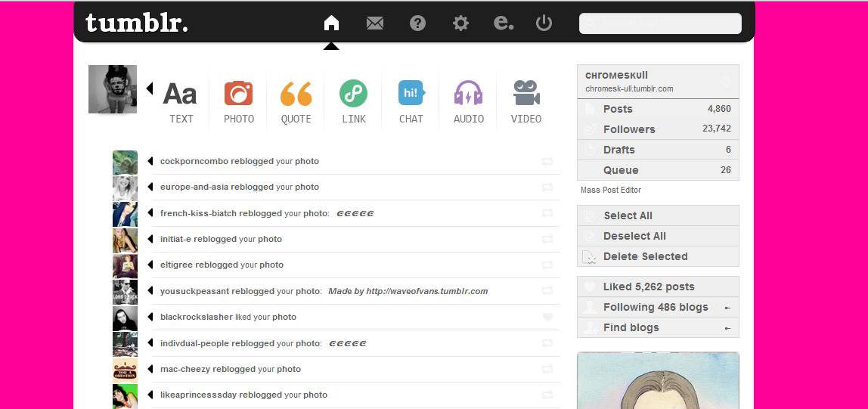Open settings gear icon in header

point(460,23)
